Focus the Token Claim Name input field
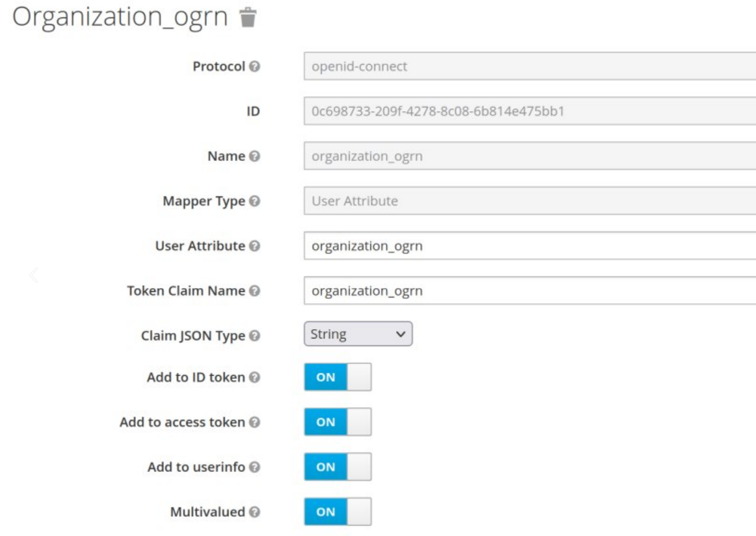 click(x=529, y=291)
